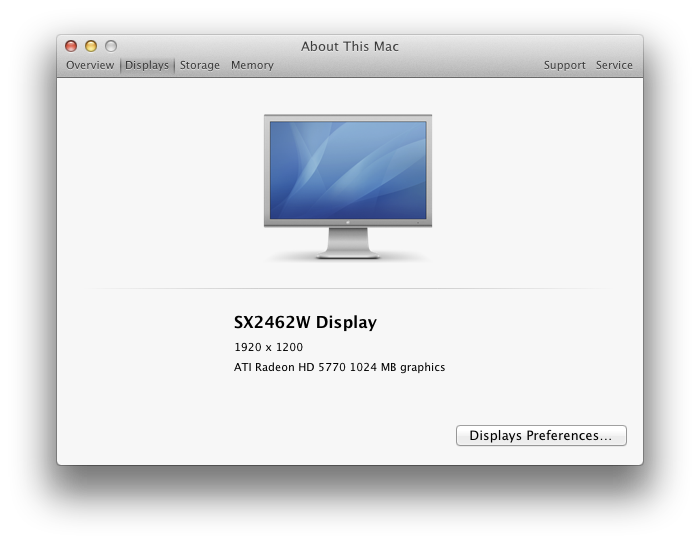
Task: Select the Displays tab
Action: pos(147,65)
